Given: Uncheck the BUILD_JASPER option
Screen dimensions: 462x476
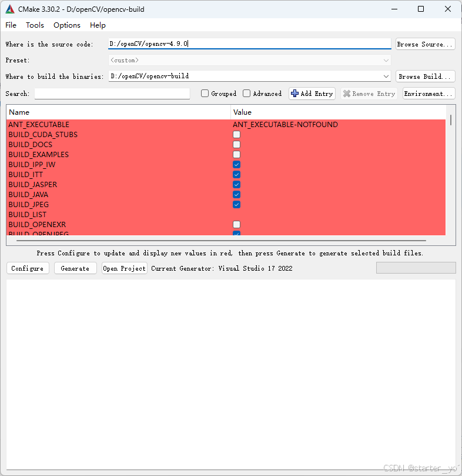Looking at the screenshot, I should coord(237,185).
